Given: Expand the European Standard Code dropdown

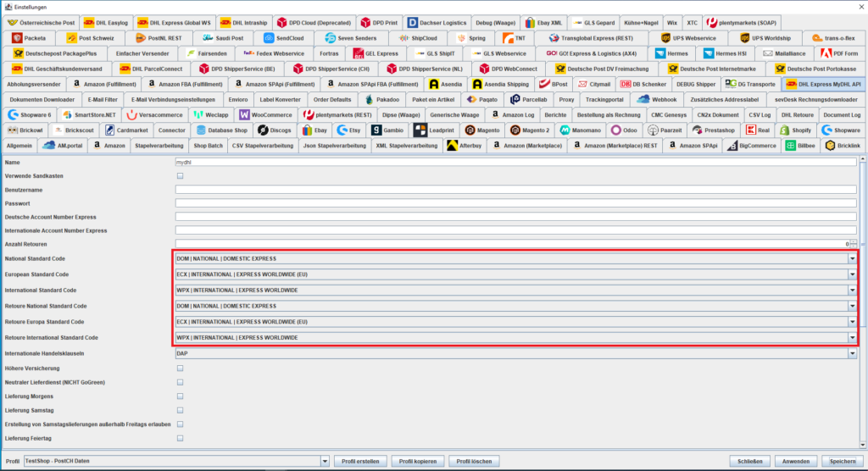Looking at the screenshot, I should click(852, 274).
